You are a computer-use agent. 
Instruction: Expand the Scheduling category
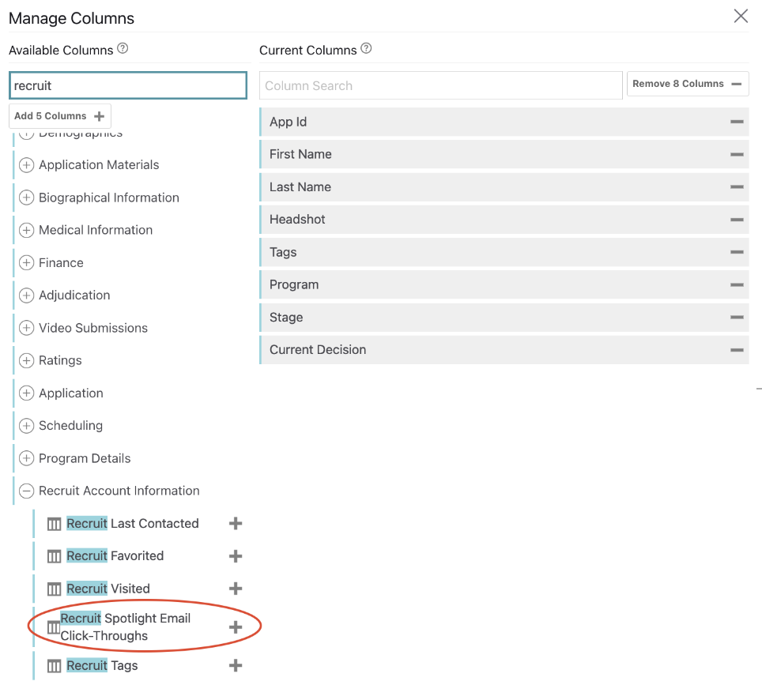[x=27, y=426]
